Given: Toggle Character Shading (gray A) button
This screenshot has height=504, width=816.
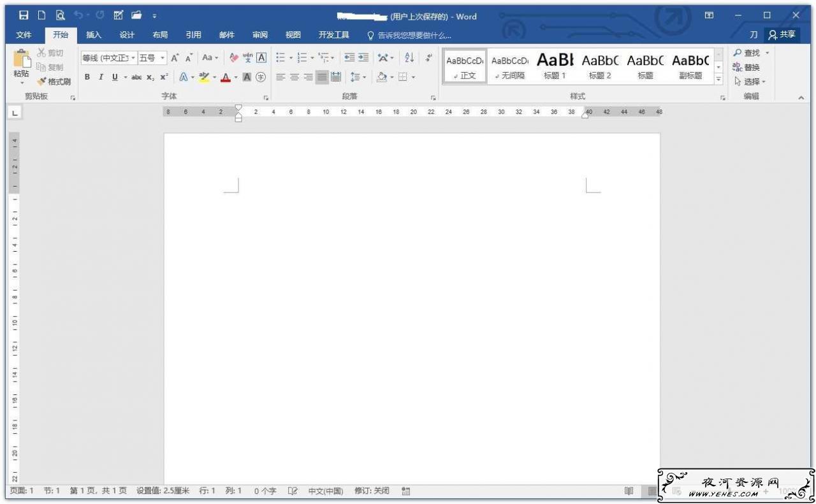Looking at the screenshot, I should point(247,77).
